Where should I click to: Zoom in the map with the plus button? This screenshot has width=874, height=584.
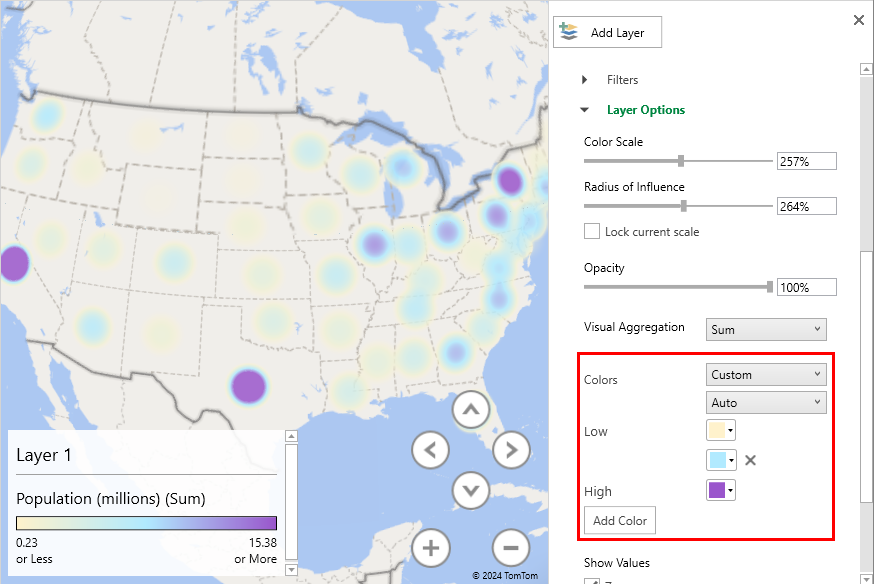430,548
